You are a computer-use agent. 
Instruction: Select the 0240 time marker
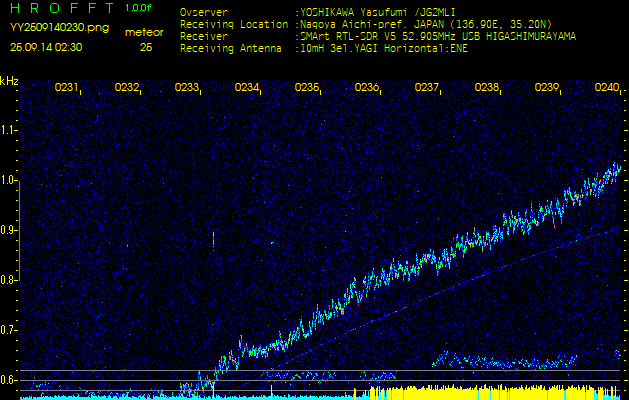point(606,88)
